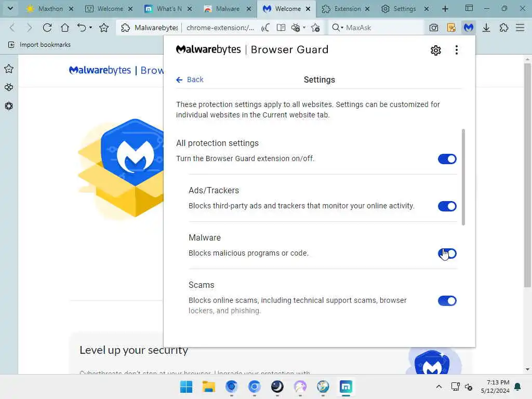
Task: Go back using the Back arrow link
Action: click(x=190, y=79)
